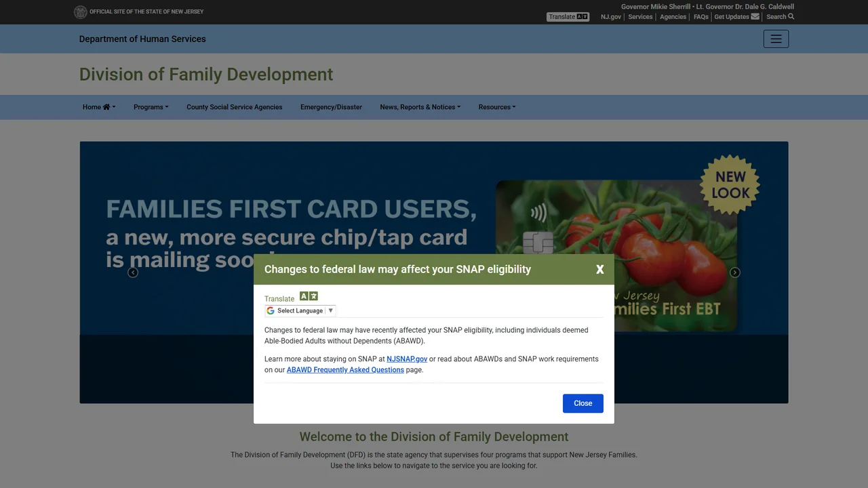Open the hamburger menu button
The height and width of the screenshot is (488, 868).
click(776, 39)
